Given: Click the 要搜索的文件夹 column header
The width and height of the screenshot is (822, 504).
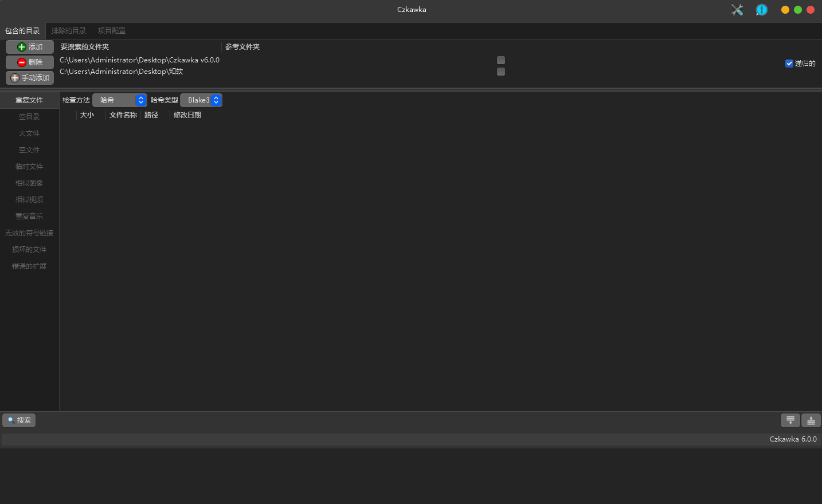Looking at the screenshot, I should [x=85, y=47].
